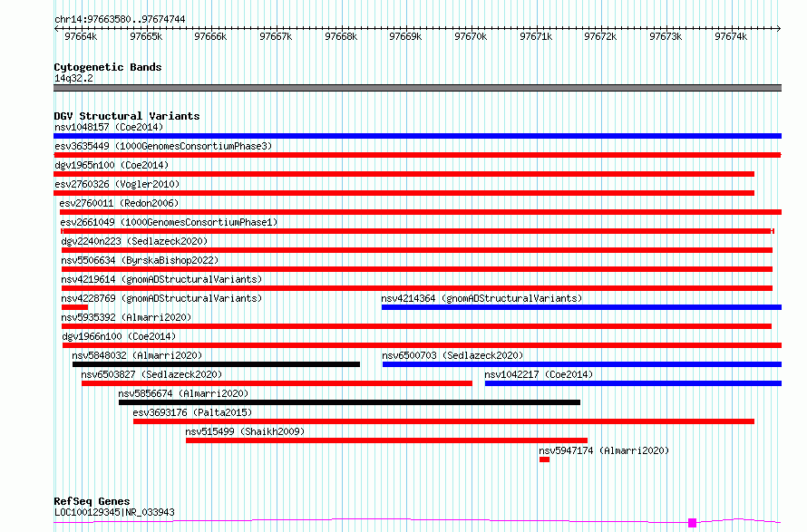Open dgv1966n100 (Coe2014) variant
Image resolution: width=807 pixels, height=532 pixels.
pos(119,336)
